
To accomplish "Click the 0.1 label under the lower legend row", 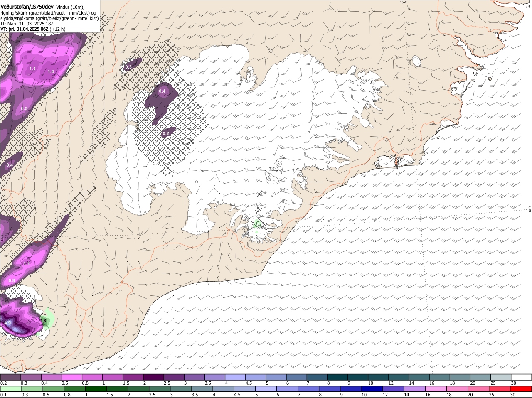I will [x=3, y=395].
